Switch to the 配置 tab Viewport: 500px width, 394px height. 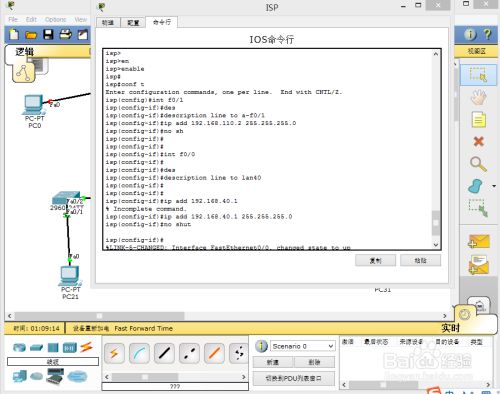click(x=133, y=23)
